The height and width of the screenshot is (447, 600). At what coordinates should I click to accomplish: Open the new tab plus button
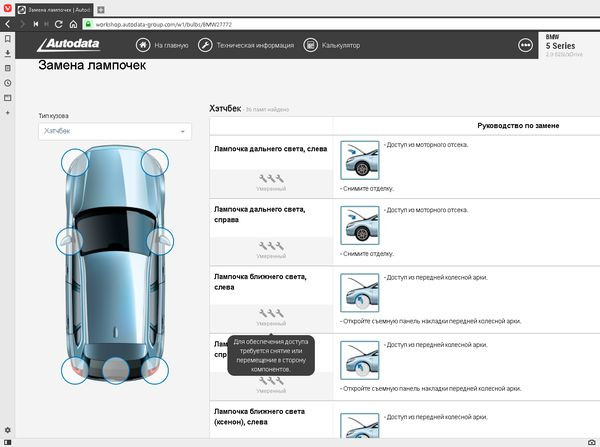coord(100,9)
